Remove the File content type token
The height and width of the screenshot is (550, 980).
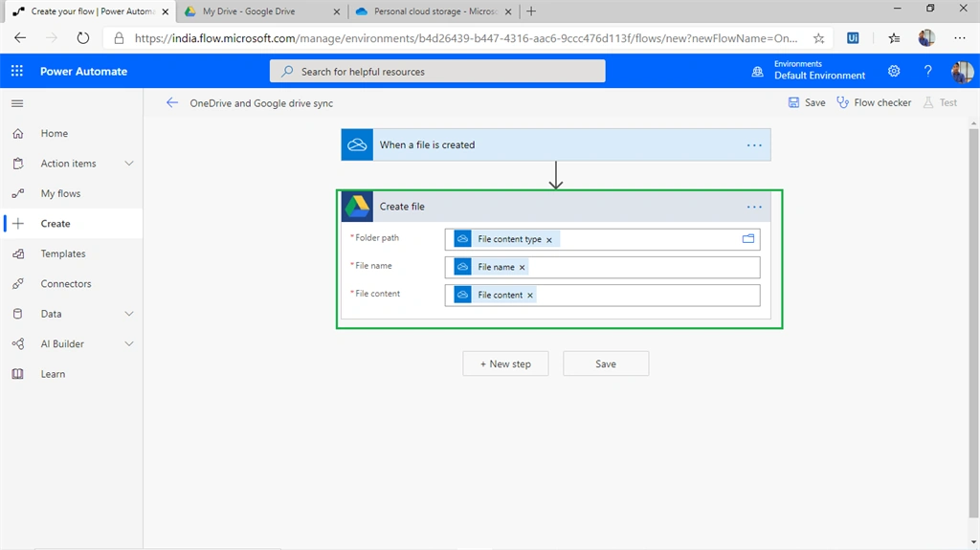coord(549,239)
